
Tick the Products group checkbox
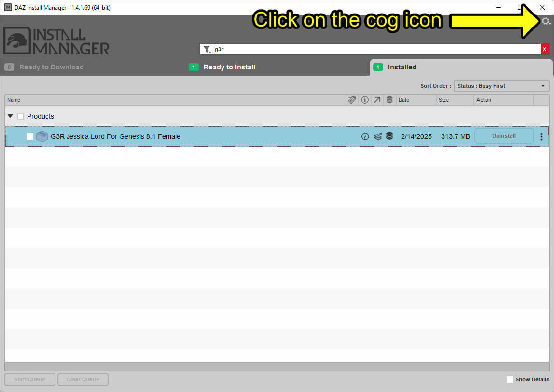point(21,116)
